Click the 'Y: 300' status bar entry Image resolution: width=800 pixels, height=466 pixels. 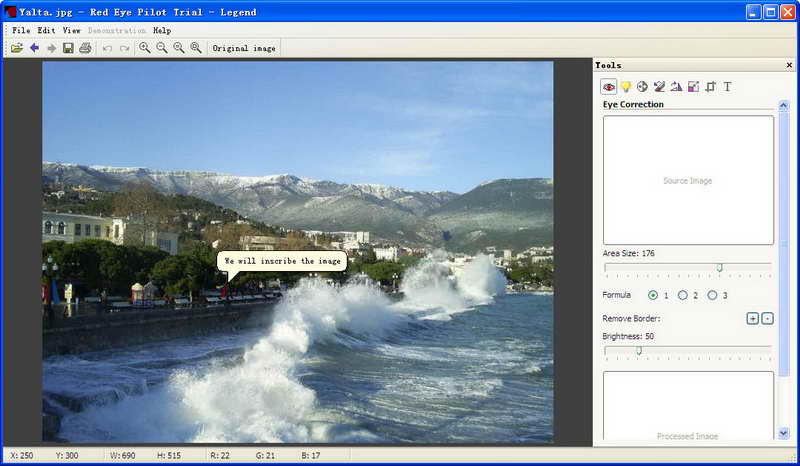(x=67, y=455)
